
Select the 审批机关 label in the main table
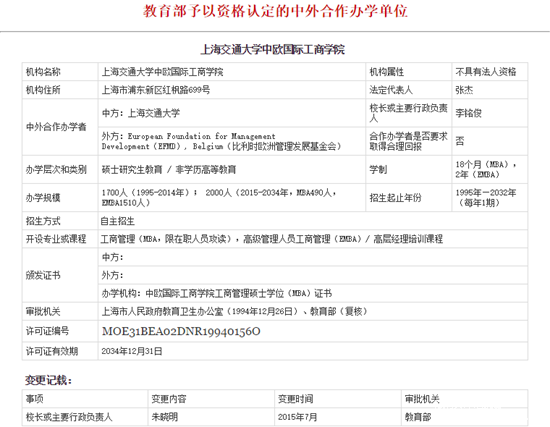60,311
